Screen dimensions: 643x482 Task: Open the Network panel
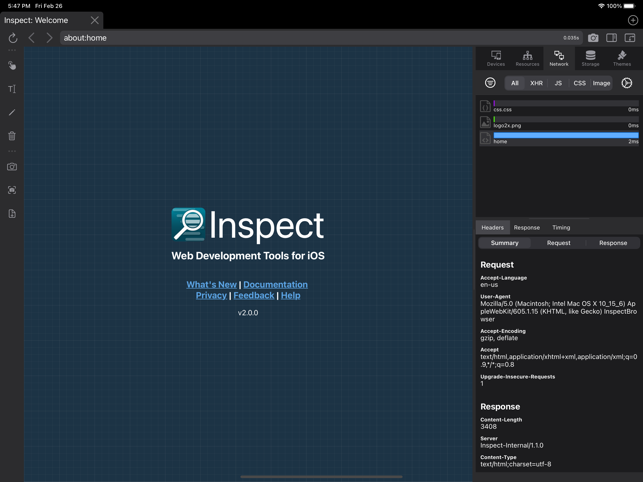pos(559,58)
